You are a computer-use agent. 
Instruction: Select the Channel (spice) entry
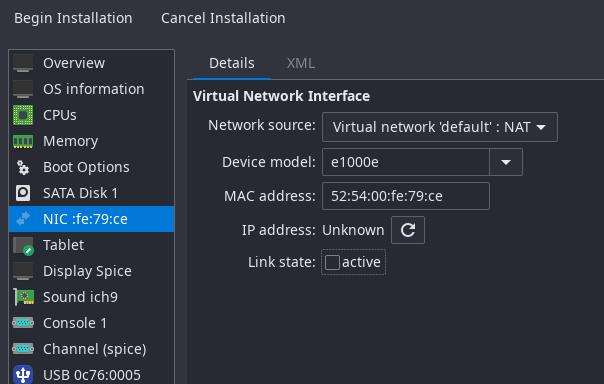[x=92, y=349]
